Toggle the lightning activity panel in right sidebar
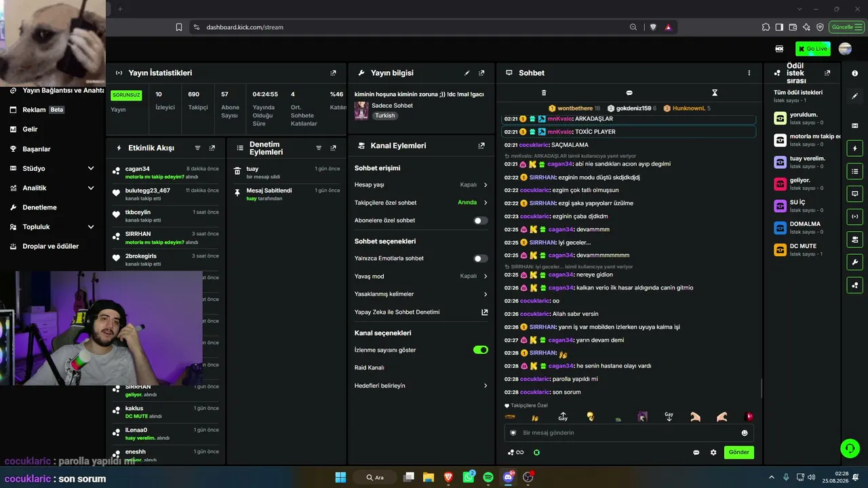 [855, 148]
